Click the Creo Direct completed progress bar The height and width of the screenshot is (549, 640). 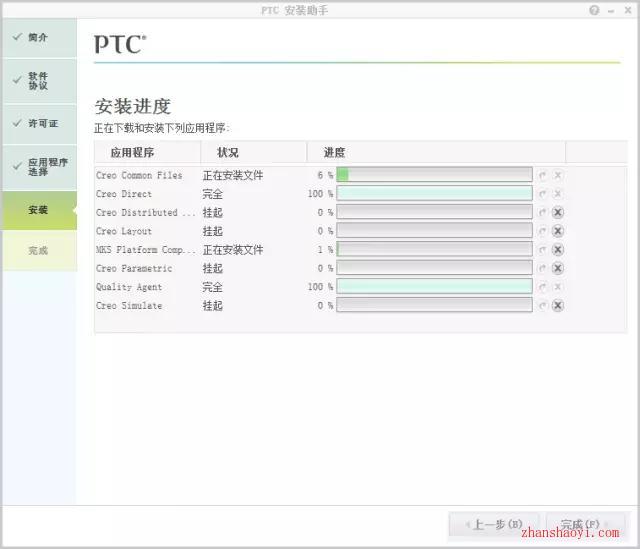434,193
